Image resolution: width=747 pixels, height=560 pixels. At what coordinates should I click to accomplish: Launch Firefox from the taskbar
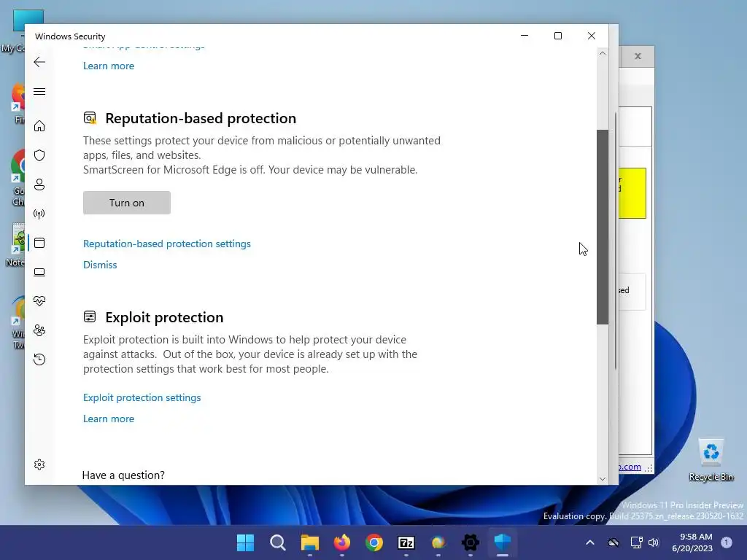coord(342,542)
